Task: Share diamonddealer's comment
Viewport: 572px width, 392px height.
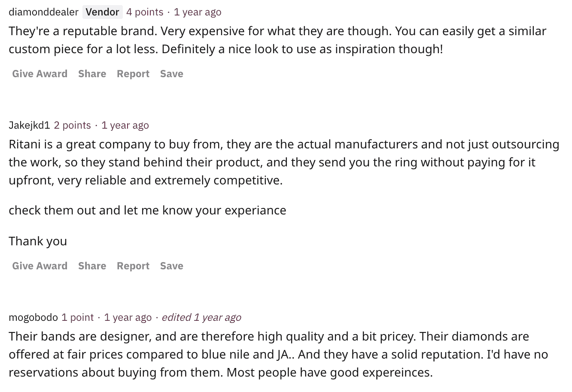Action: [92, 73]
